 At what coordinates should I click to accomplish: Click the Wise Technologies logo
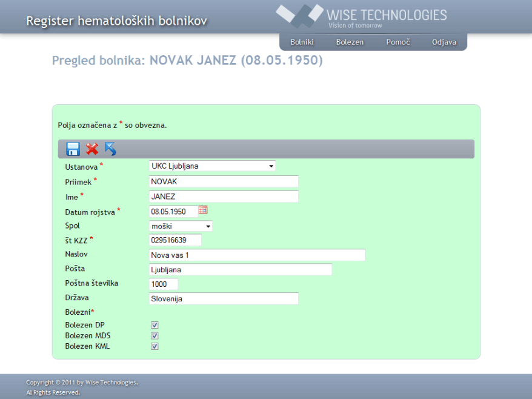coord(361,16)
